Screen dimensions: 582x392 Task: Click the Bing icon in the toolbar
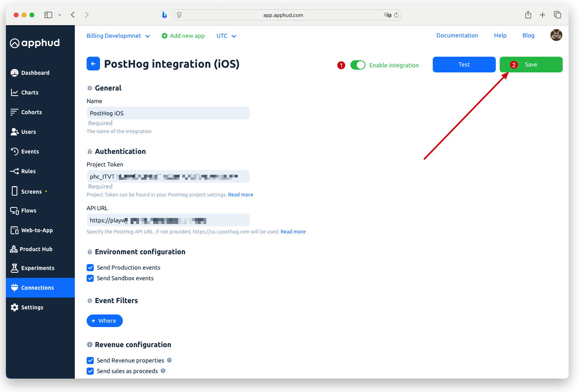165,15
